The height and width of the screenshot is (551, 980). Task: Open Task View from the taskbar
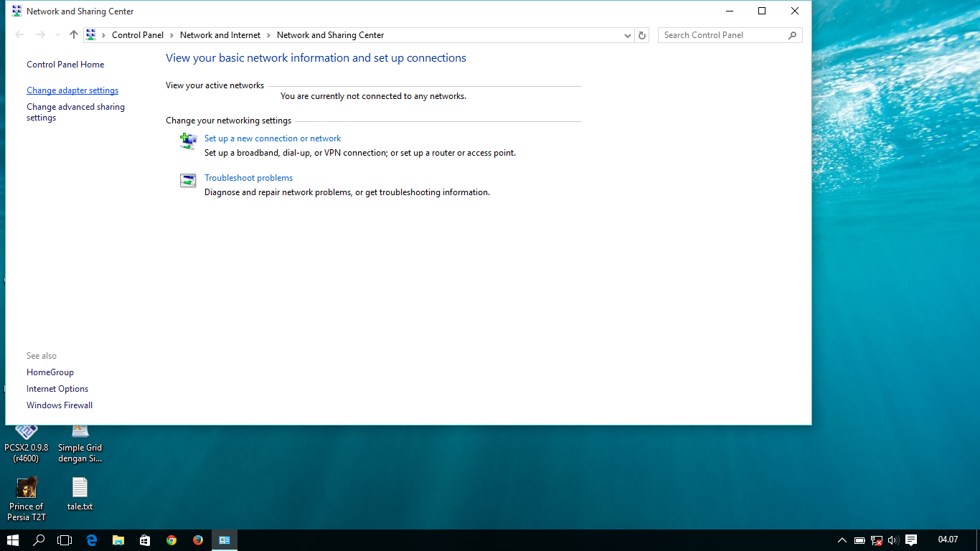pos(65,540)
